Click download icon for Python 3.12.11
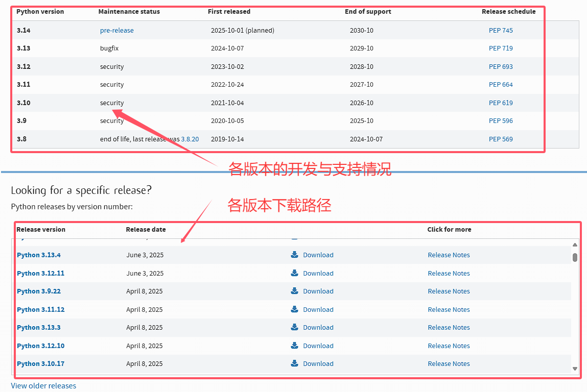This screenshot has width=587, height=392. click(295, 273)
